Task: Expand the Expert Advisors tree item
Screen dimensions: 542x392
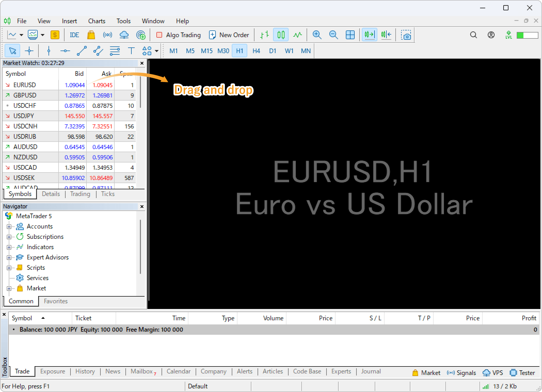Action: 9,257
